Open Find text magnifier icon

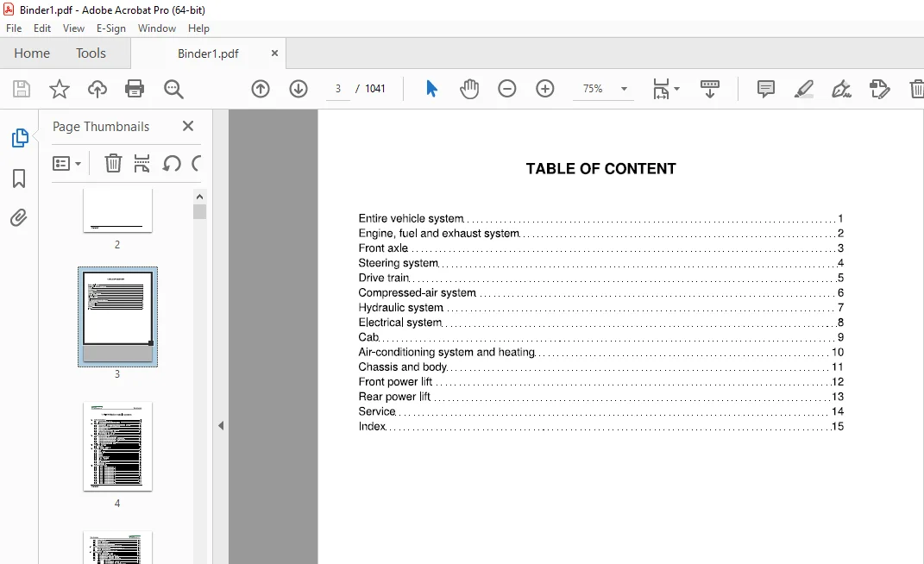173,89
